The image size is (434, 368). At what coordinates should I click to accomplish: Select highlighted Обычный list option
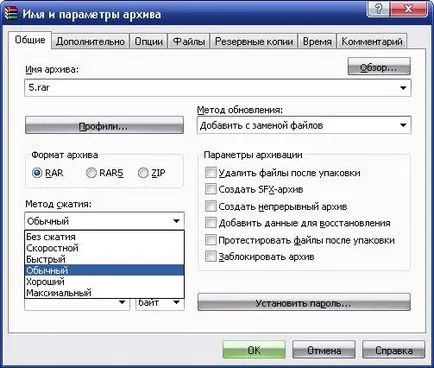pyautogui.click(x=104, y=270)
